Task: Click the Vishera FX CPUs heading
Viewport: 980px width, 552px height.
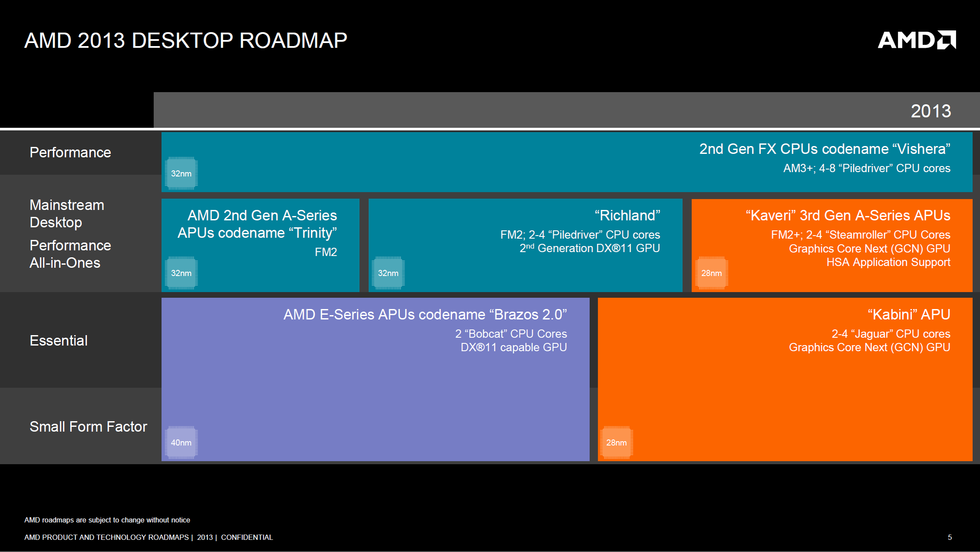Action: coord(824,149)
